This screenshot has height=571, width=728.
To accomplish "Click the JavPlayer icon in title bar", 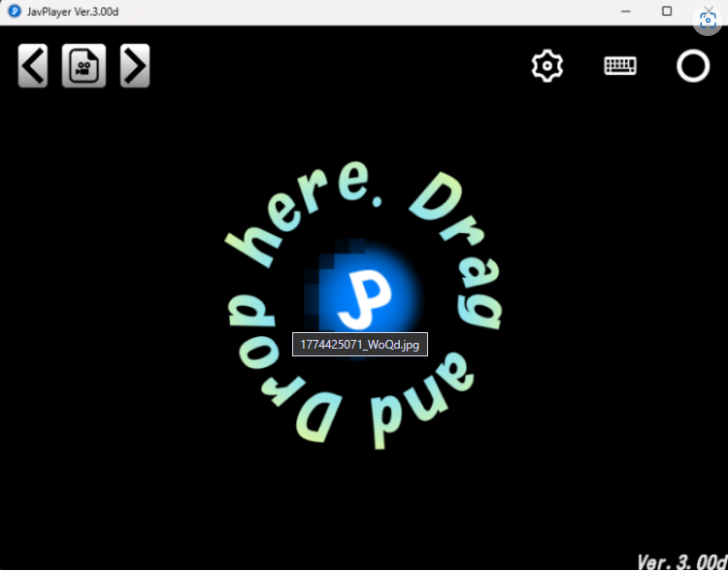I will (14, 12).
